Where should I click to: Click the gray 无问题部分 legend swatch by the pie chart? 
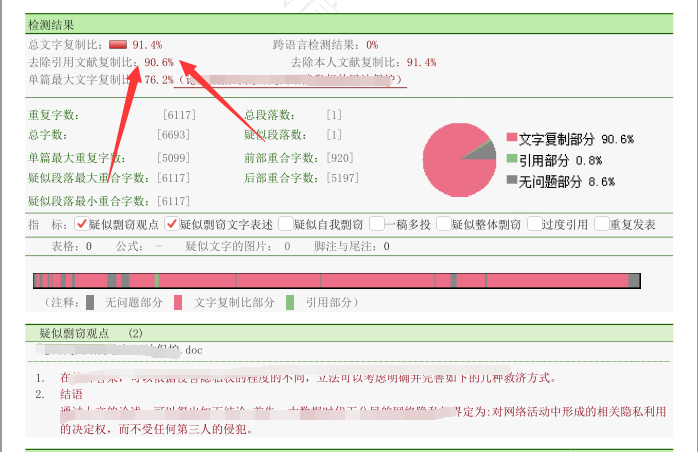coord(511,181)
